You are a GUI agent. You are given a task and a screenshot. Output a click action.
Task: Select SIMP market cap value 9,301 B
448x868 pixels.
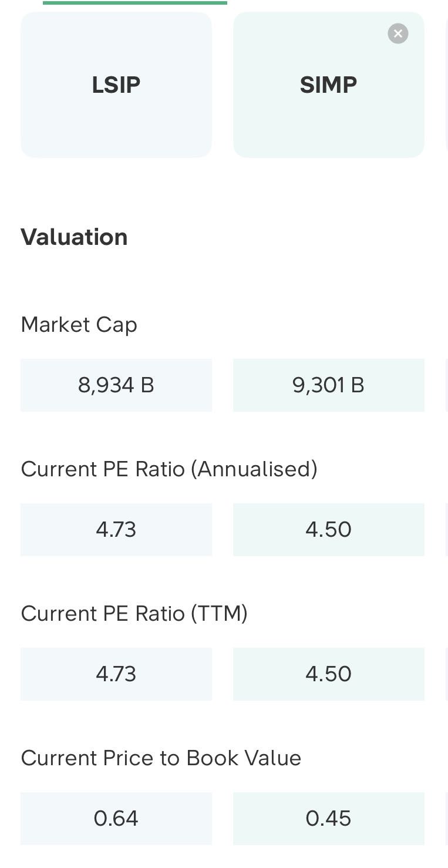(x=328, y=385)
